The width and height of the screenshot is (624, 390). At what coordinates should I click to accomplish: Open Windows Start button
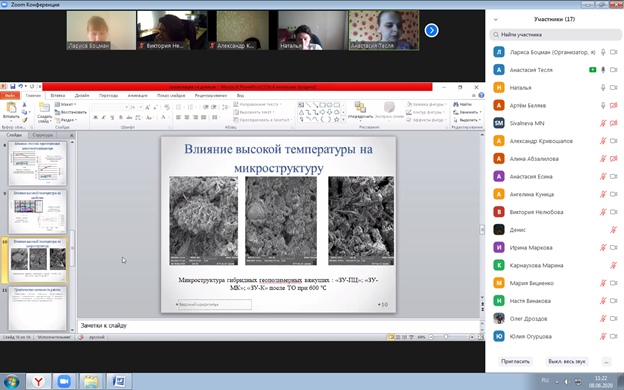point(12,381)
